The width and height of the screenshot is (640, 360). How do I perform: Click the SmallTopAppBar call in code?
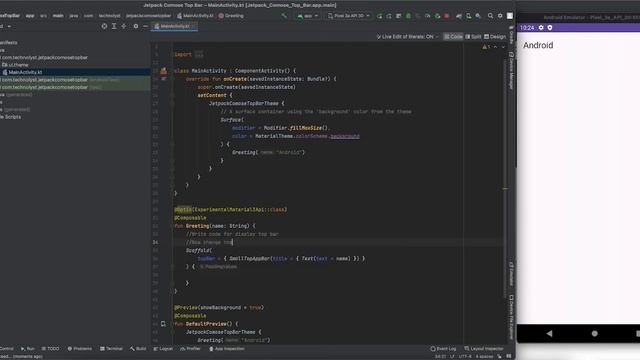pos(249,259)
